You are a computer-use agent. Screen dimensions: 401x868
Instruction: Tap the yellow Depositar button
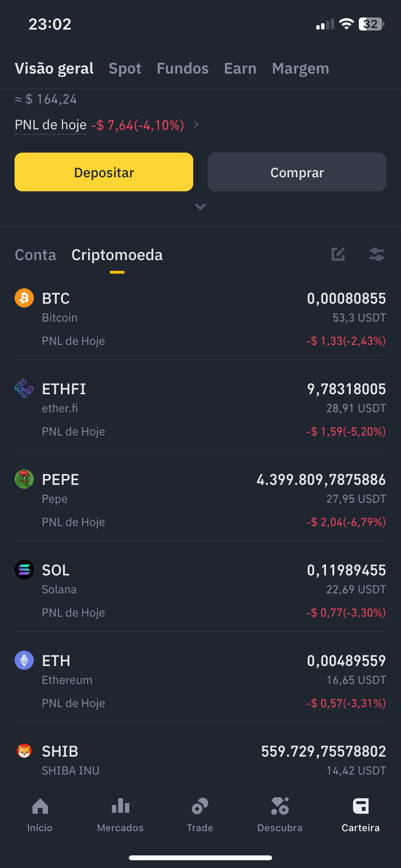104,172
